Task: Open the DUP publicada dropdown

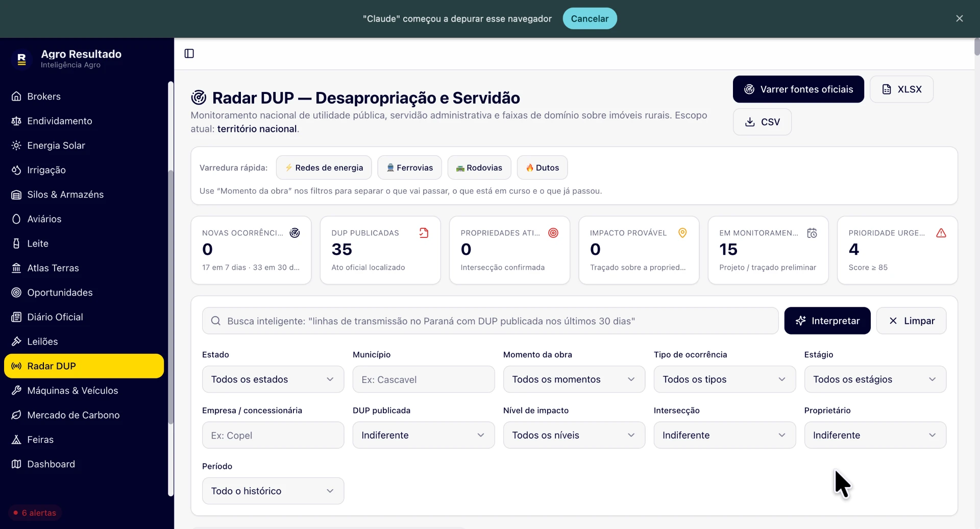Action: click(x=424, y=435)
